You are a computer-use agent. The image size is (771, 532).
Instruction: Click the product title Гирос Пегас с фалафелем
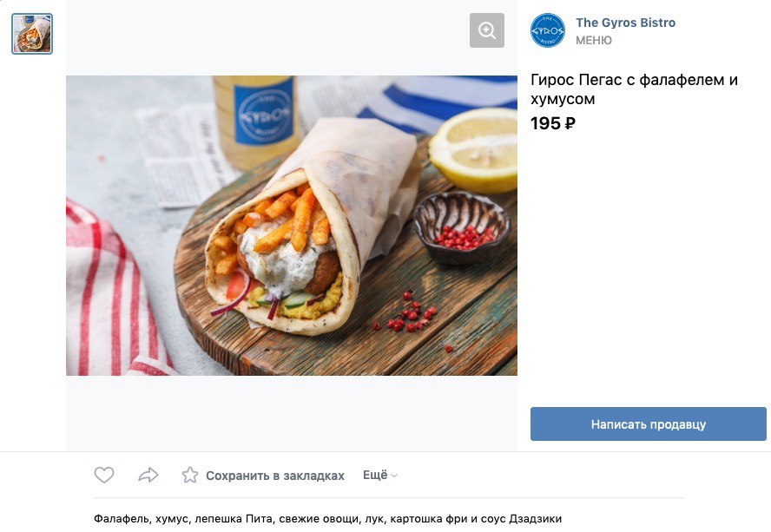(634, 89)
